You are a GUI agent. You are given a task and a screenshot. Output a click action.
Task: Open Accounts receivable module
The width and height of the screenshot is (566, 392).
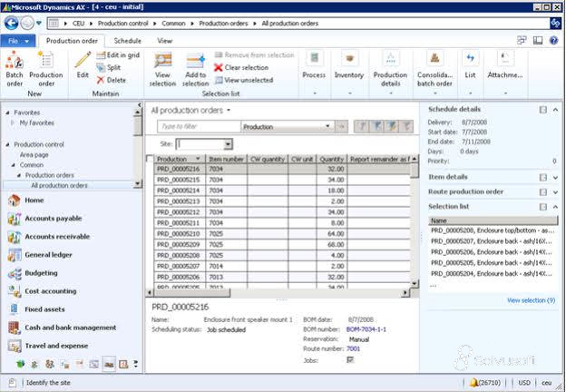tap(49, 237)
